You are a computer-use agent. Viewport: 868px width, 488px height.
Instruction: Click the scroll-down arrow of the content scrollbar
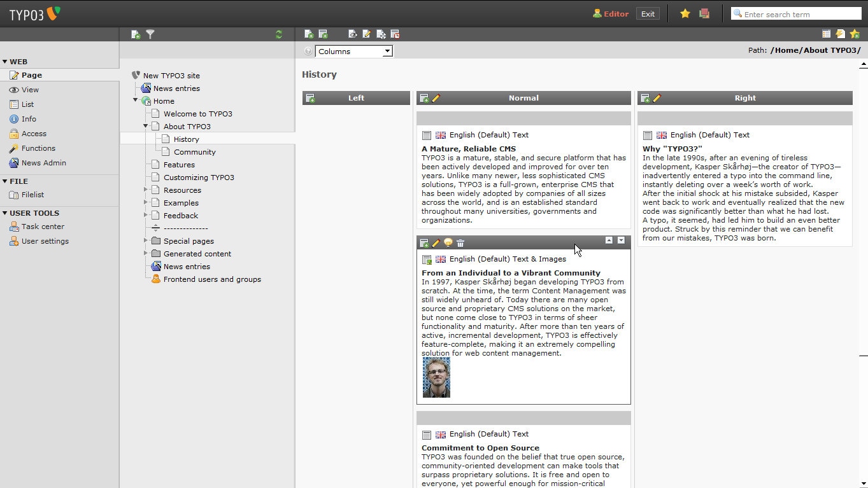(x=864, y=482)
